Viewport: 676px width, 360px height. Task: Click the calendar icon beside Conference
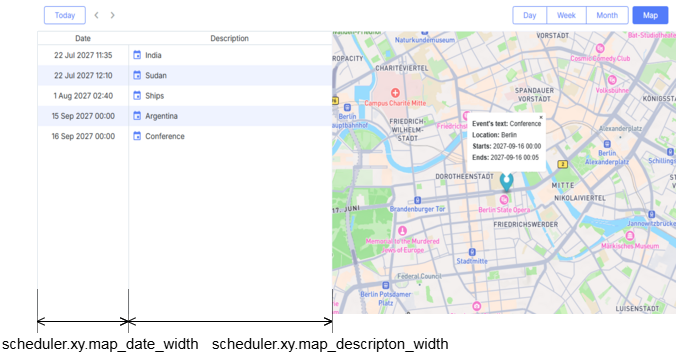click(137, 136)
